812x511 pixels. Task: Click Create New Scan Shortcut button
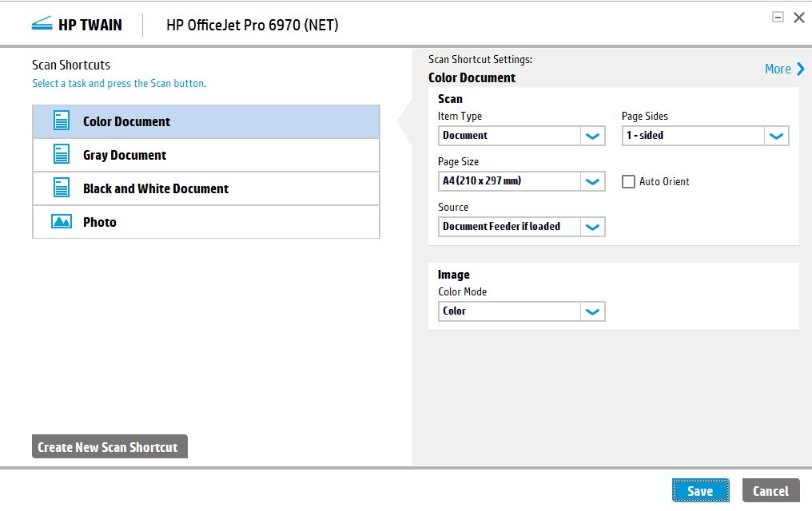click(x=109, y=447)
